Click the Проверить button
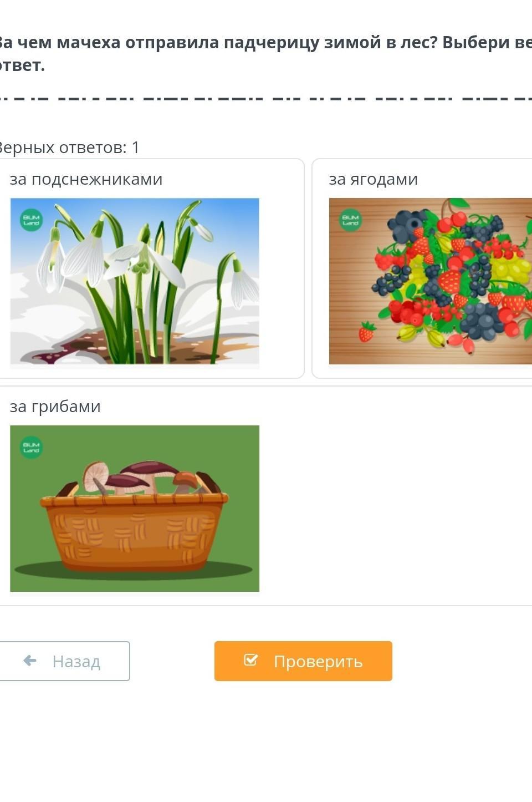This screenshot has width=532, height=802. pos(303,661)
